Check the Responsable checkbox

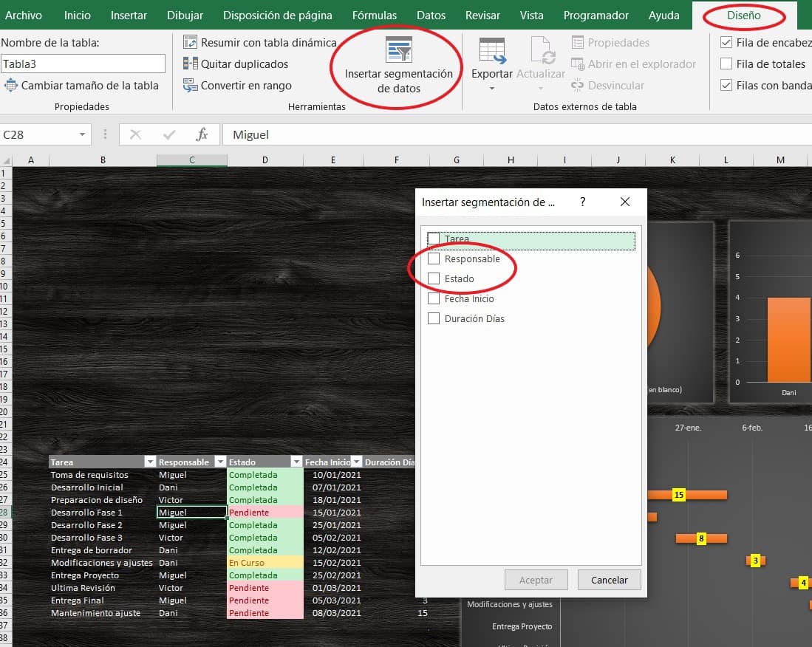click(434, 259)
